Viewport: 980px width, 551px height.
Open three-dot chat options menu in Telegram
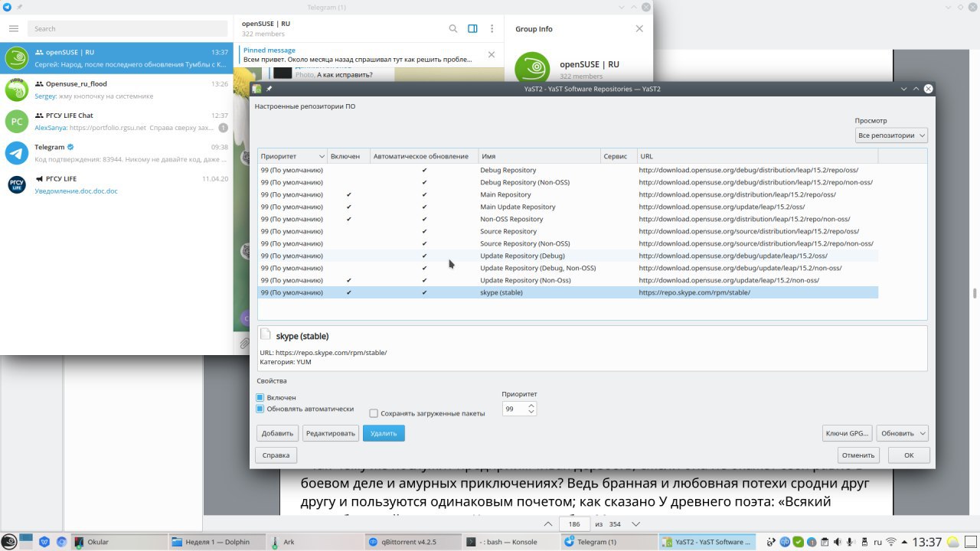coord(492,28)
